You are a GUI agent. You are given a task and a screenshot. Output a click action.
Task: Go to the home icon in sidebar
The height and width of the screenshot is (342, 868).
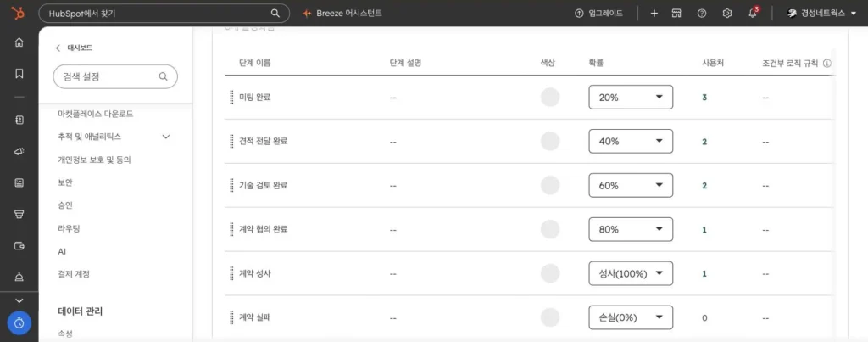[x=19, y=42]
